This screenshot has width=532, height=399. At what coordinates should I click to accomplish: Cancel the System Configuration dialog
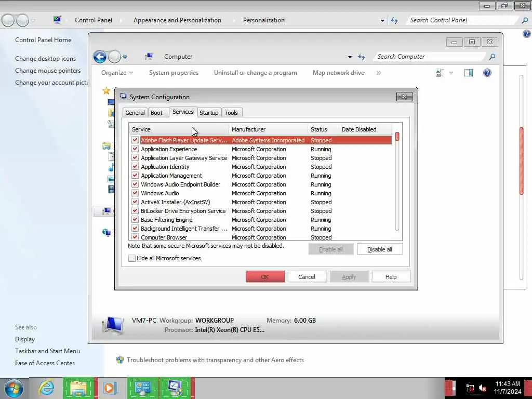coord(307,277)
